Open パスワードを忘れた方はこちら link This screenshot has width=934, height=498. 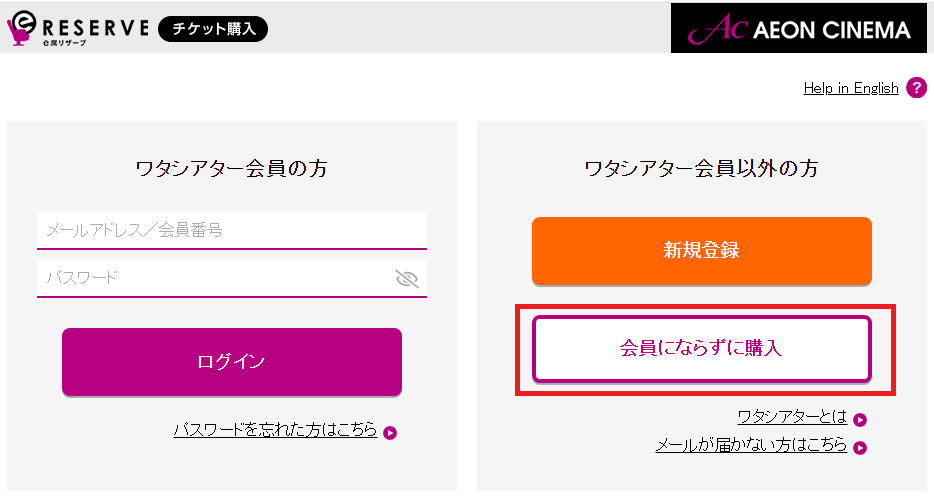click(275, 429)
